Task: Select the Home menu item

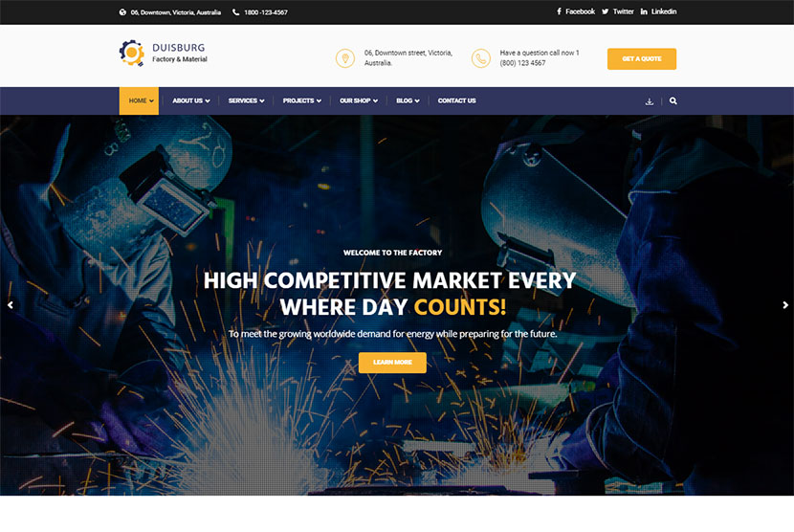Action: tap(139, 100)
